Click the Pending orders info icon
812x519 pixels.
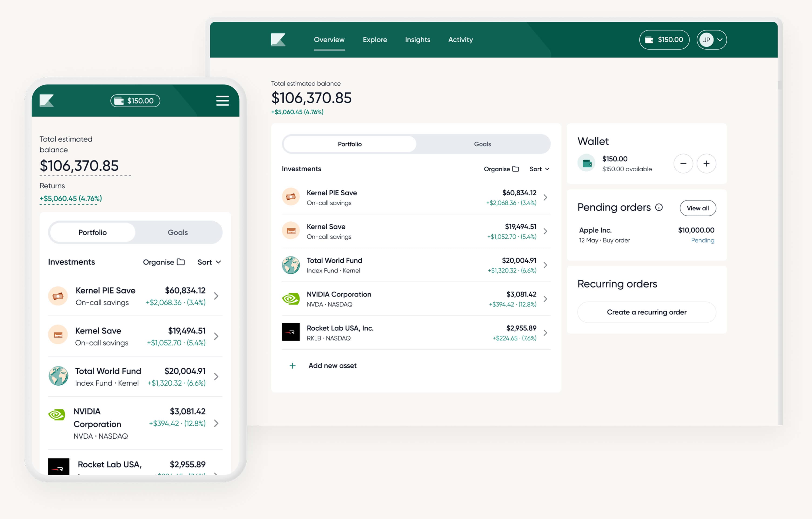(x=659, y=207)
